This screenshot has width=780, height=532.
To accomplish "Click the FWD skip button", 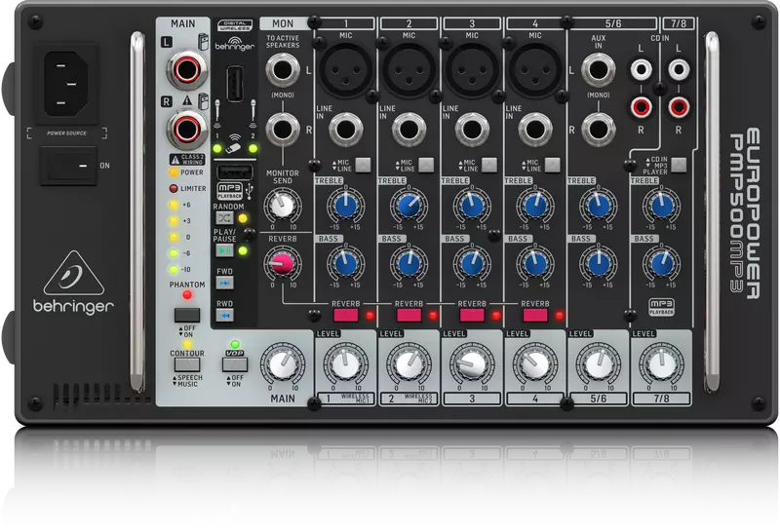I will (224, 283).
